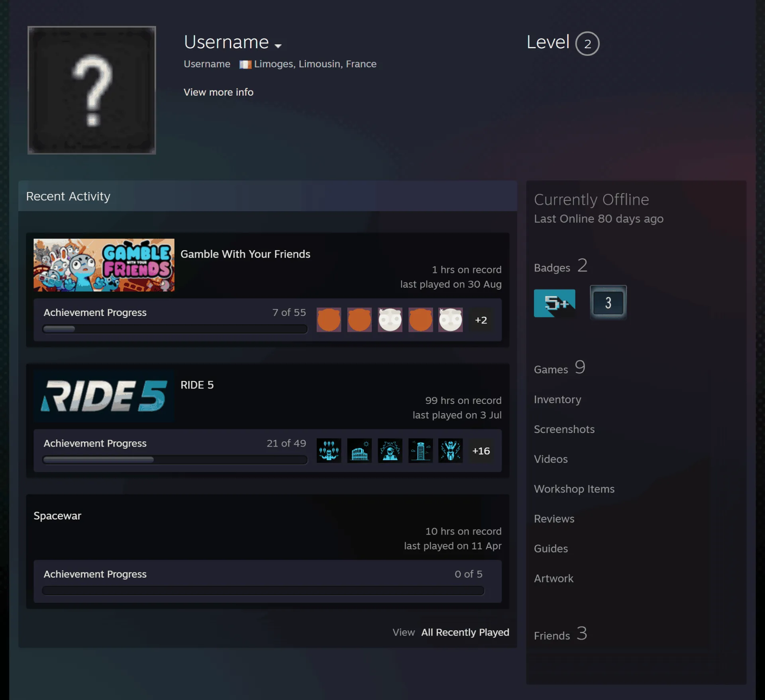Click second orange achievement icon in Gamble row
Viewport: 765px width, 700px height.
pos(359,320)
